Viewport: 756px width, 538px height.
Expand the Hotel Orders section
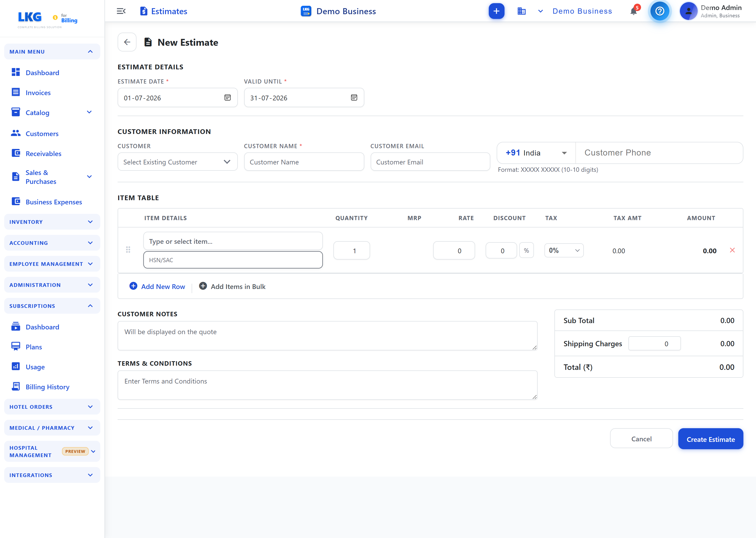click(52, 407)
